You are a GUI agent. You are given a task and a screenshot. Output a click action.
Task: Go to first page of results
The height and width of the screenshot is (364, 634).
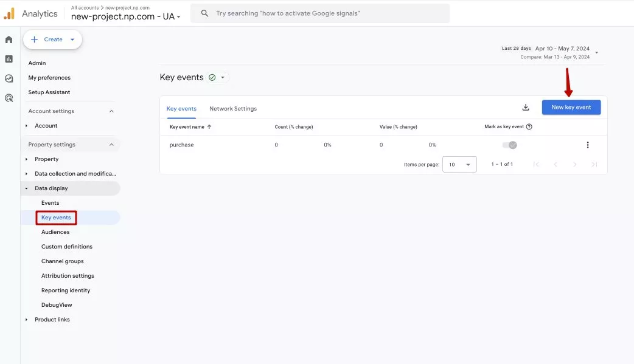coord(536,164)
